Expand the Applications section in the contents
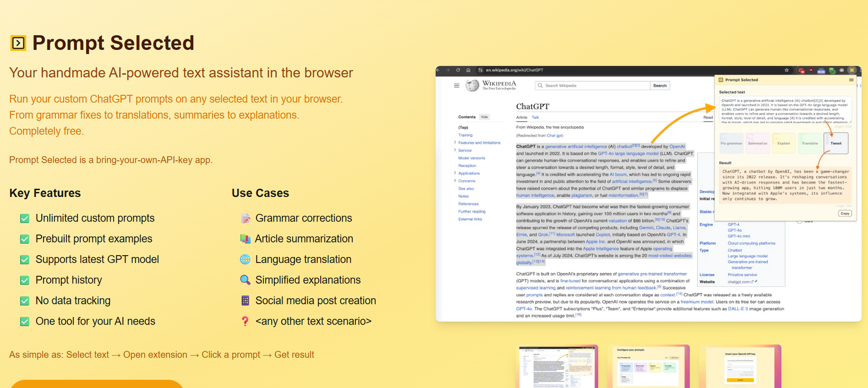The width and height of the screenshot is (868, 388). coord(455,173)
